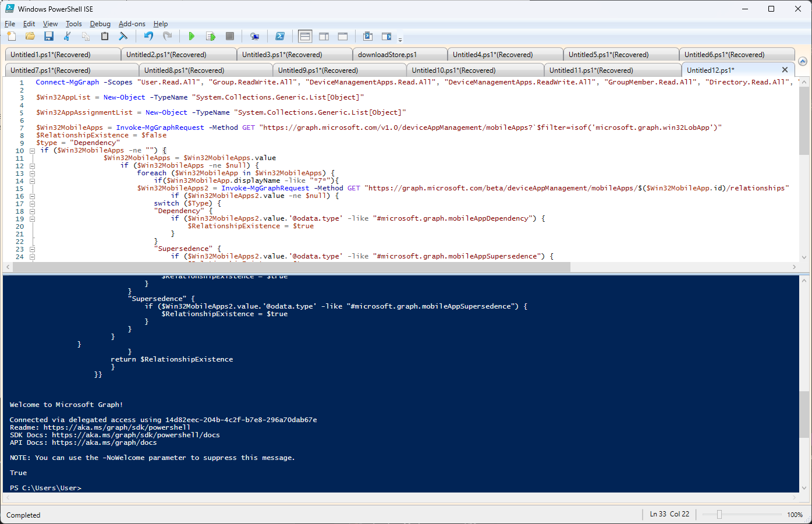Click the Stop Operation square icon

pyautogui.click(x=230, y=36)
